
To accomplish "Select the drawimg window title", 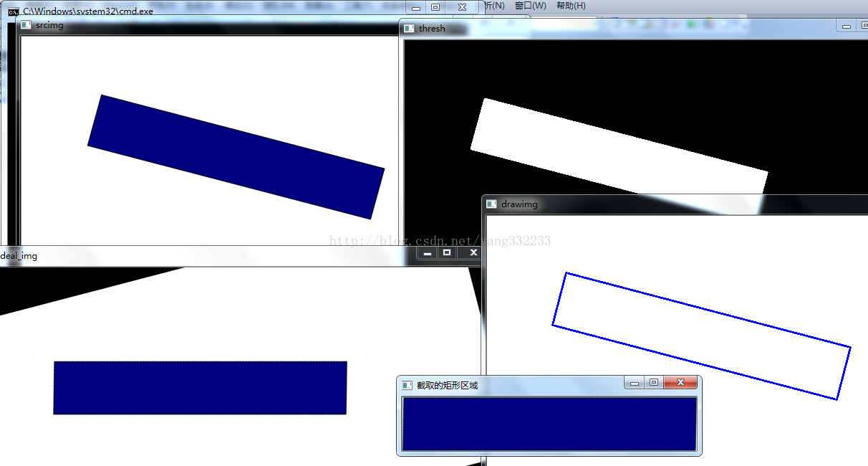I will pos(519,204).
